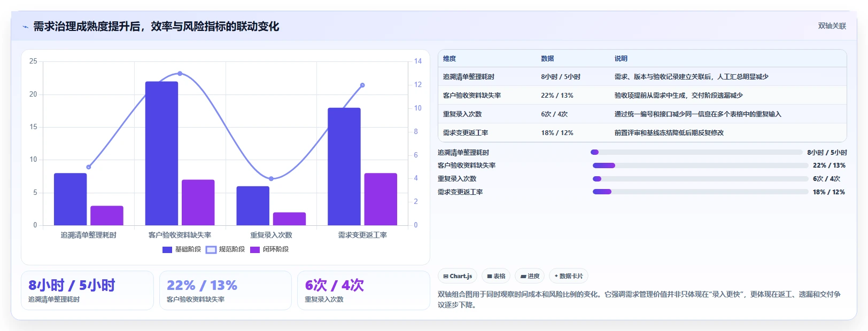This screenshot has width=868, height=331.
Task: Click the line point above 重复录入次数
Action: click(271, 179)
